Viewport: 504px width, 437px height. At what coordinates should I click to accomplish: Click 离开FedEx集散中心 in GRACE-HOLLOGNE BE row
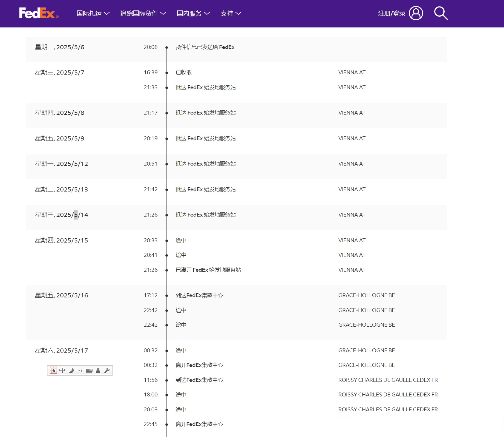coord(199,365)
